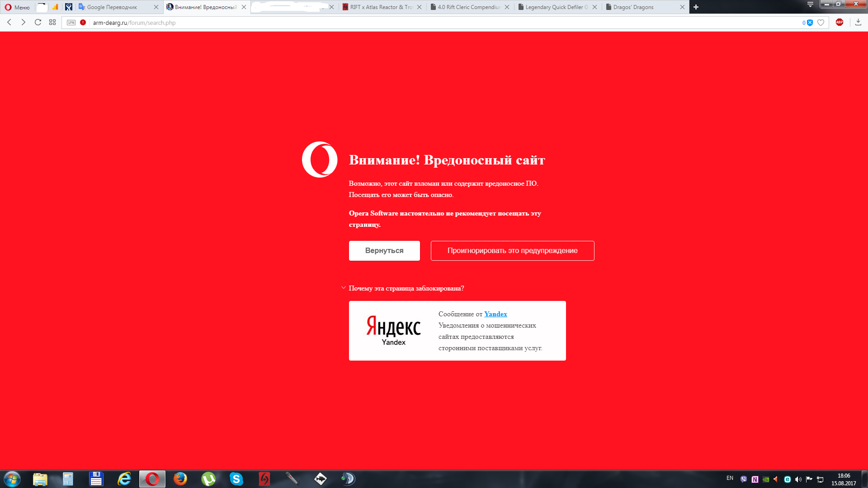Open the Opera Меню button
This screenshot has height=488, width=868.
coord(17,7)
